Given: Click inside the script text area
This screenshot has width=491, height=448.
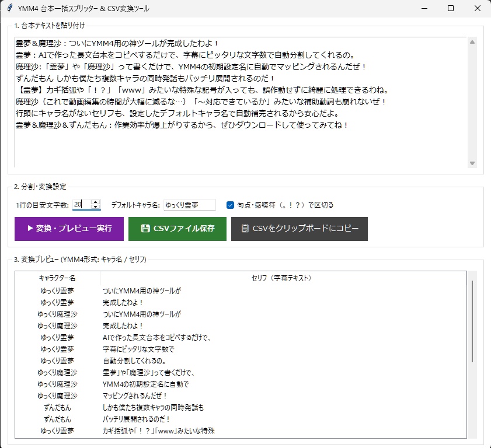Looking at the screenshot, I should coord(241,102).
